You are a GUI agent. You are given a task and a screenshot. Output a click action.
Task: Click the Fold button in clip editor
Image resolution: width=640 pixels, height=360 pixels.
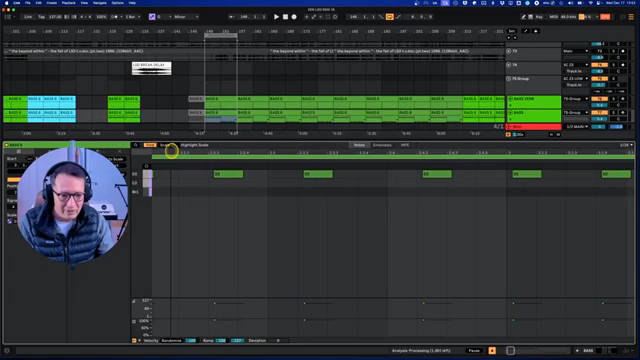150,145
